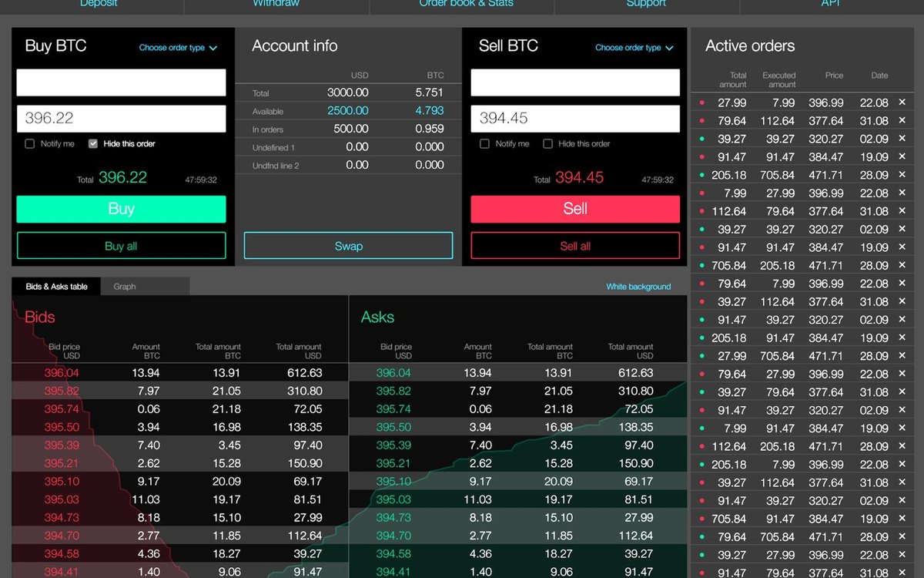This screenshot has height=578, width=924.
Task: Cancel the active order 205.18 / 705.84
Action: pyautogui.click(x=902, y=175)
